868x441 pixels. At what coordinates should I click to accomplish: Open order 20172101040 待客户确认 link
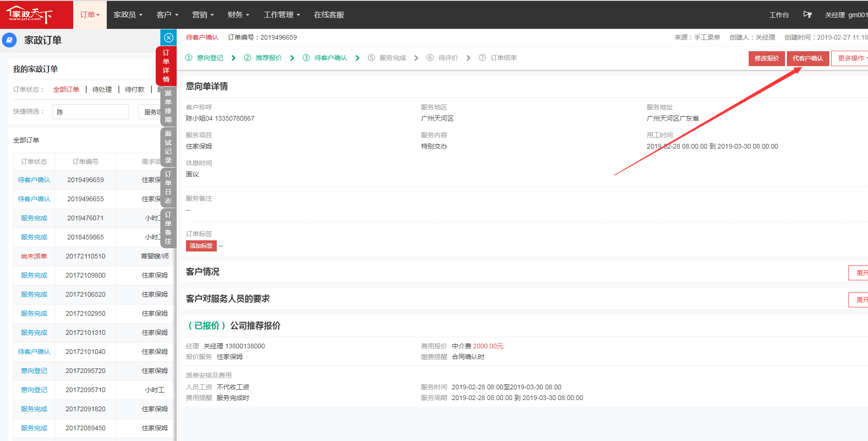coord(34,352)
